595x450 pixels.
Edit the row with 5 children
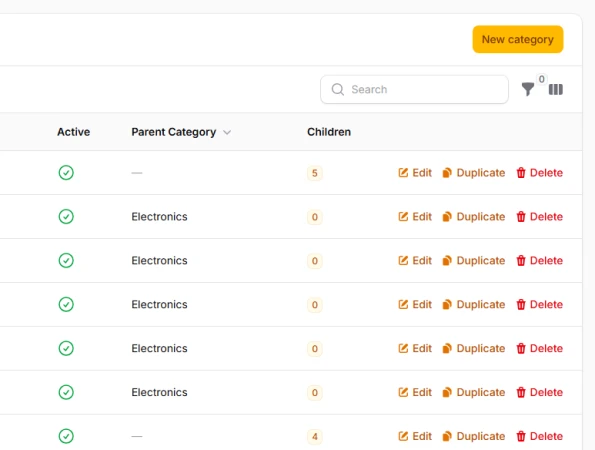click(x=415, y=173)
